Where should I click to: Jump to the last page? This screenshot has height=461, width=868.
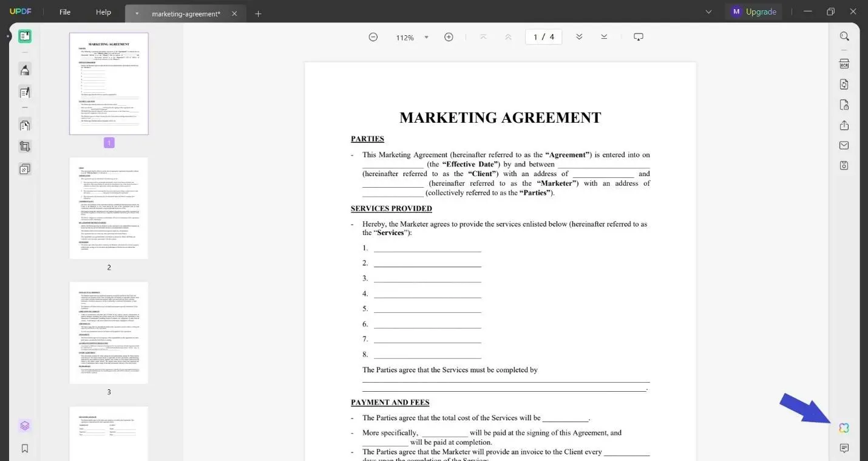604,37
